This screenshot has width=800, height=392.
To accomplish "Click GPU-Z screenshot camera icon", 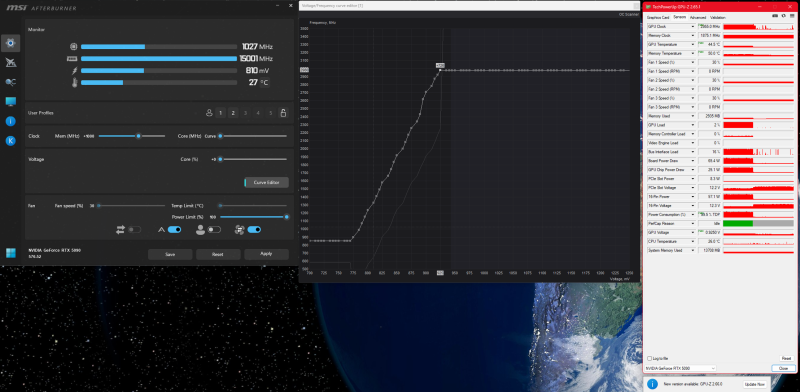I will tap(775, 17).
